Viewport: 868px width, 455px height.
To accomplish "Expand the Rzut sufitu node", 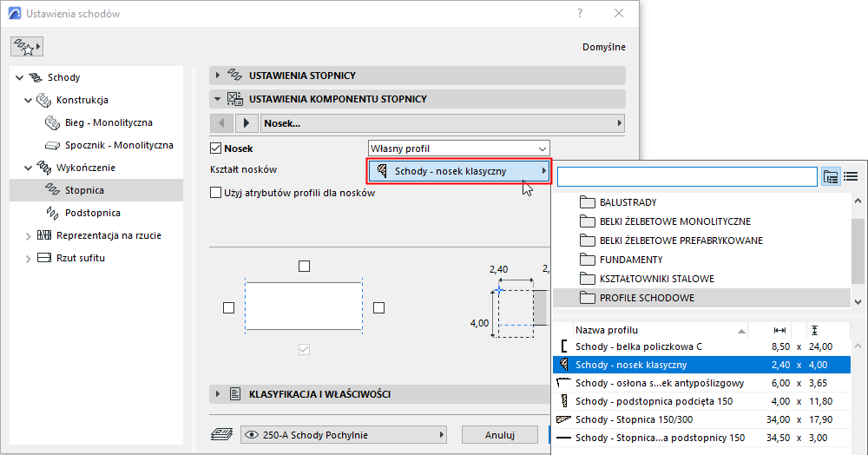I will click(29, 259).
